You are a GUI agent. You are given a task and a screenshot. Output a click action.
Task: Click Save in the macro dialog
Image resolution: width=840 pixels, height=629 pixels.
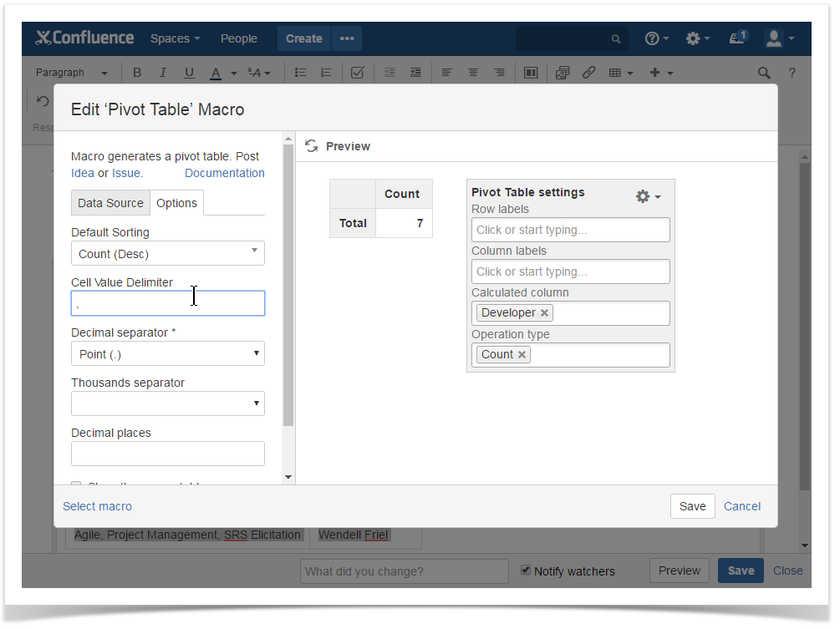(692, 506)
